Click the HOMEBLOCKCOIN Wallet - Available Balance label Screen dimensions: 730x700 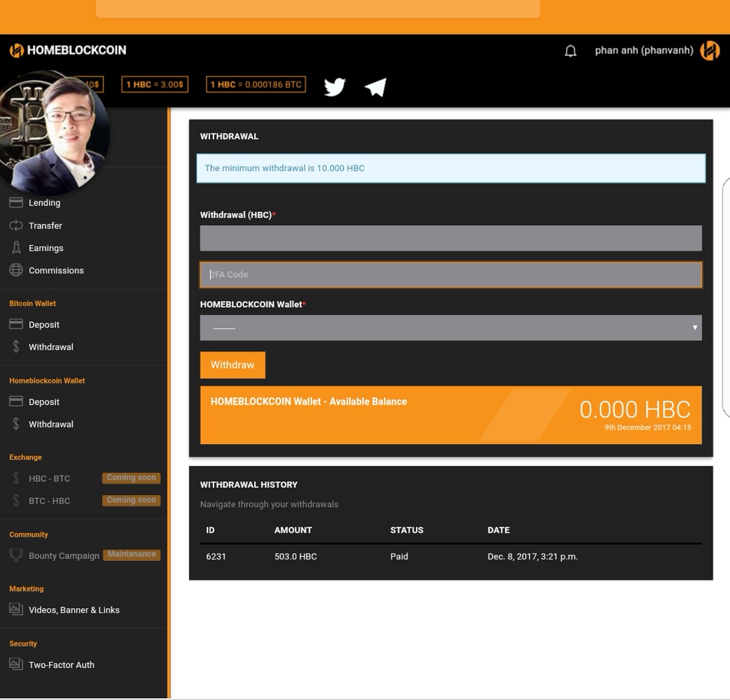coord(308,401)
